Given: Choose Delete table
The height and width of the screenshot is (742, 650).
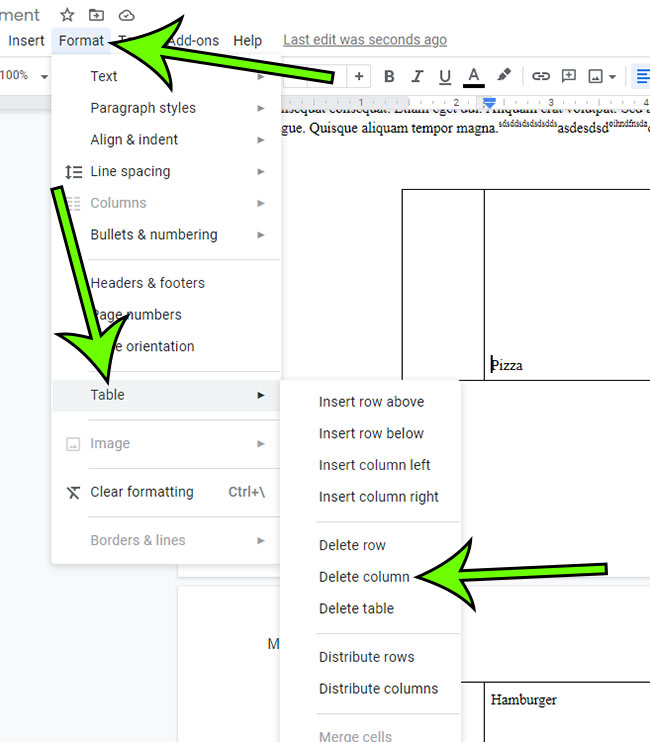Looking at the screenshot, I should (370, 609).
